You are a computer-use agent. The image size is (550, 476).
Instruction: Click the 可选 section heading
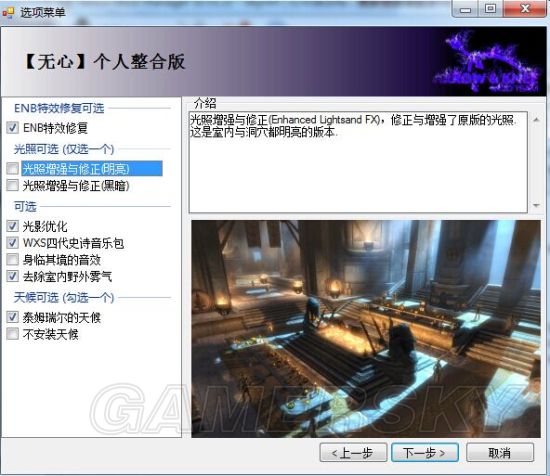pyautogui.click(x=25, y=206)
